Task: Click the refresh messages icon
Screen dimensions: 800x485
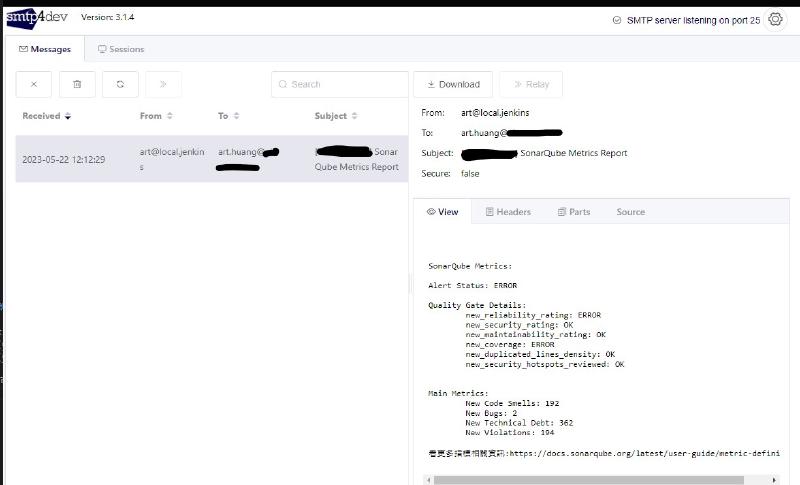Action: pyautogui.click(x=120, y=85)
